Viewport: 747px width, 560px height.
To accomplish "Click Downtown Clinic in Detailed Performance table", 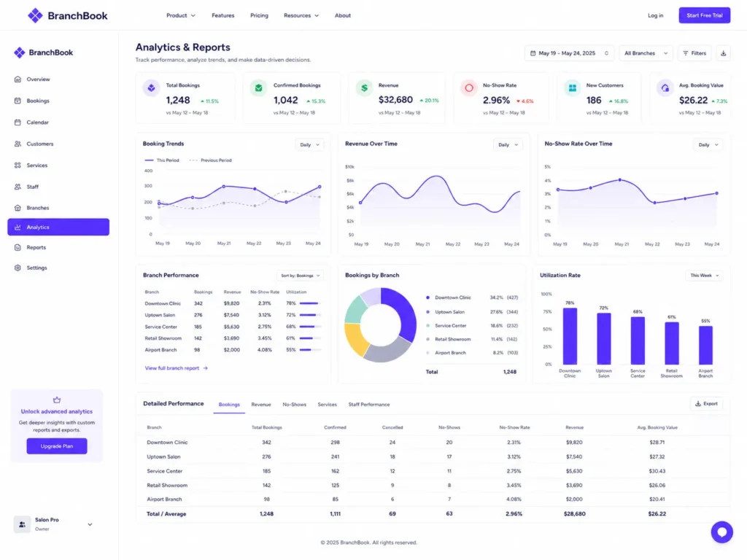I will tap(167, 443).
